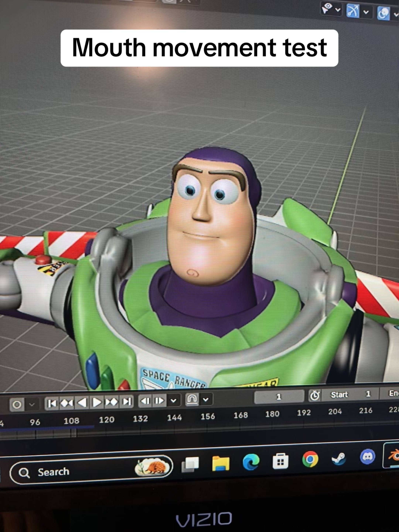Click the Start frame field

pos(351,395)
